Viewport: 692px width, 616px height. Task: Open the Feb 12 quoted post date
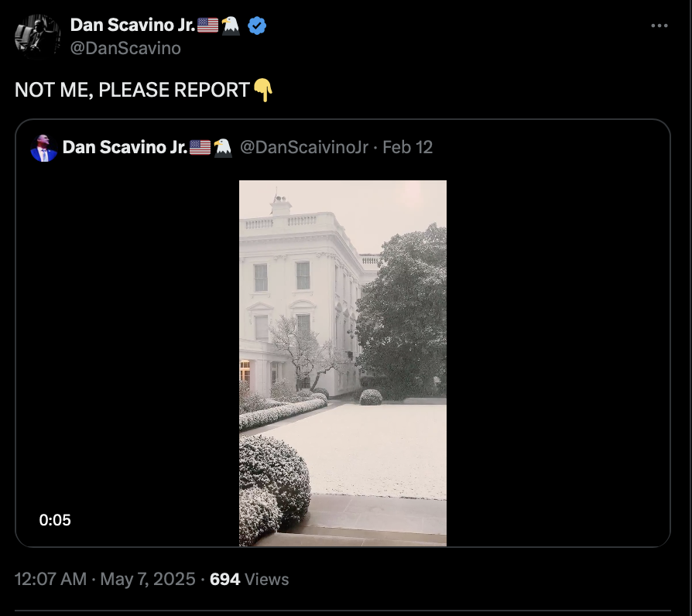(407, 147)
